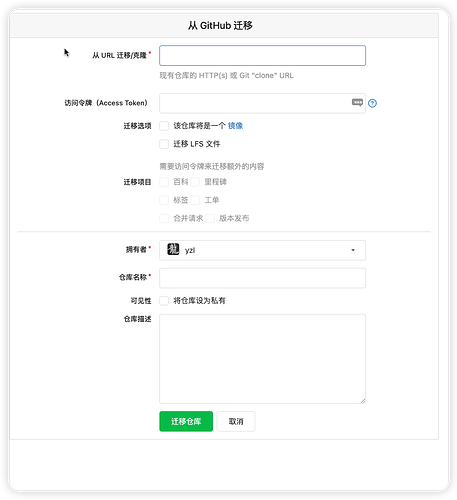457x500 pixels.
Task: Toggle 将仓库设为私有 checkbox
Action: pos(164,301)
